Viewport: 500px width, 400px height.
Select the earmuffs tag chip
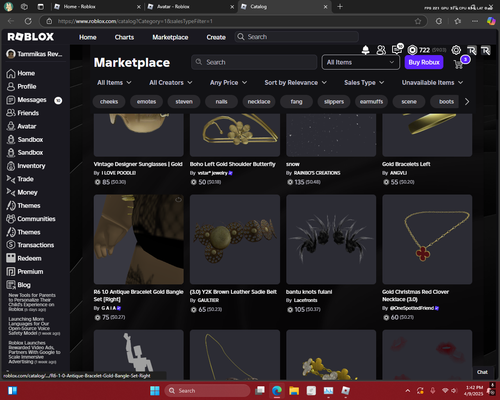click(371, 102)
